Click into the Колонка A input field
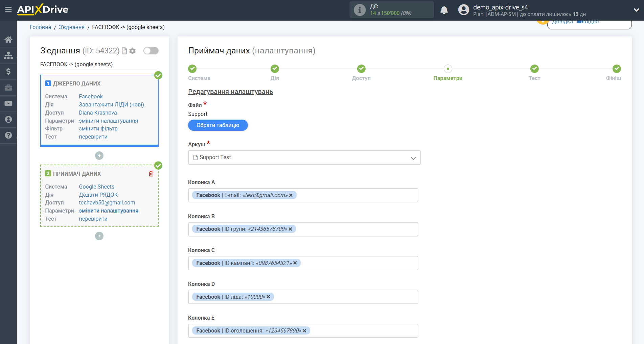Viewport: 644px width, 344px height. pyautogui.click(x=303, y=195)
